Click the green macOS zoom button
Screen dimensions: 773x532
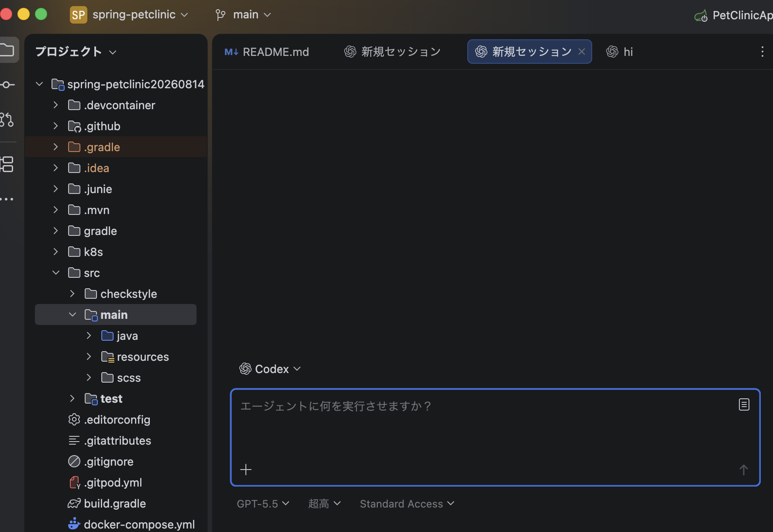tap(41, 14)
